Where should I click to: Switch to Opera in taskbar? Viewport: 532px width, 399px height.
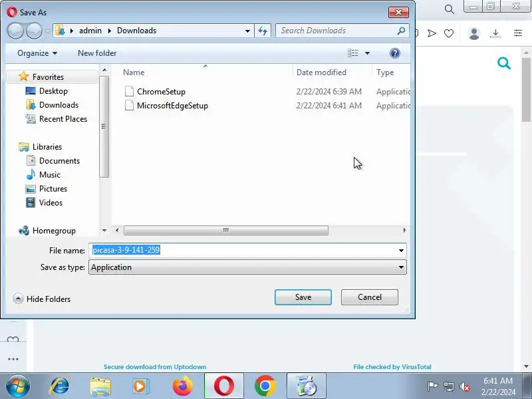[224, 386]
